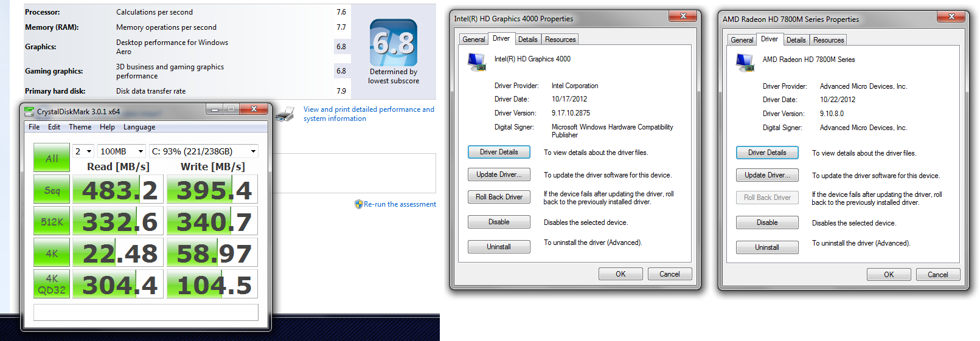Select Driver tab in Intel Properties

point(501,38)
